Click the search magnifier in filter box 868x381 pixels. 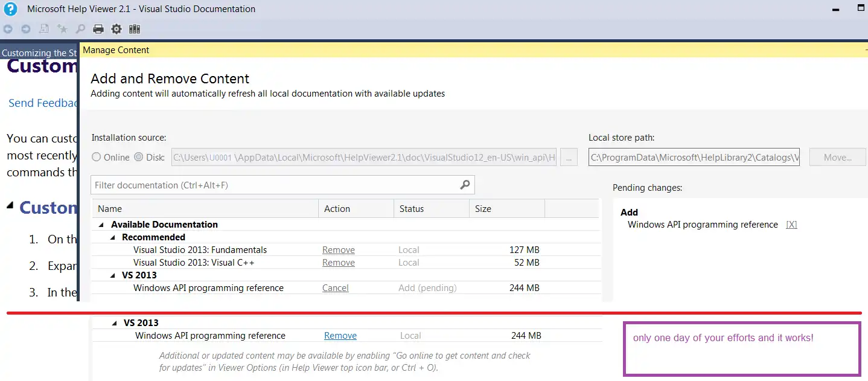[465, 185]
